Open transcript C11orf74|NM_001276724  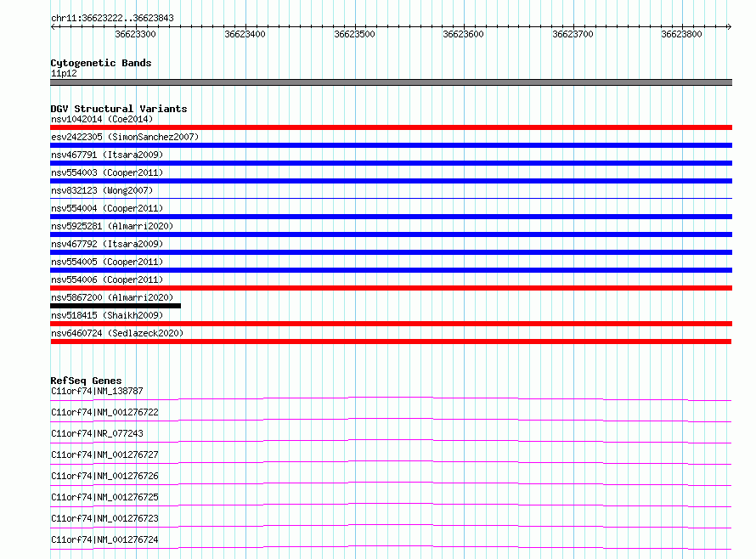click(x=104, y=539)
